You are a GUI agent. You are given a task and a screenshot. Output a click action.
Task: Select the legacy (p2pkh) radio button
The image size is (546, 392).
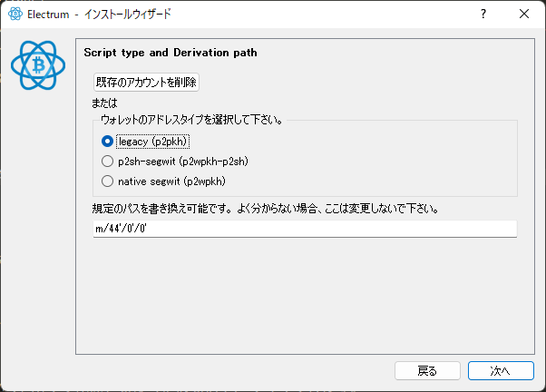(x=108, y=142)
